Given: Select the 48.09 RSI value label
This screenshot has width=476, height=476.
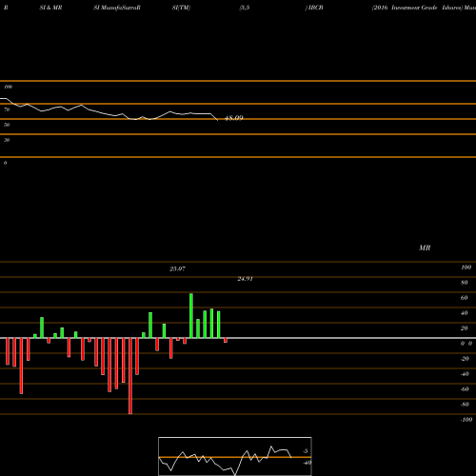Looking at the screenshot, I should click(234, 118).
